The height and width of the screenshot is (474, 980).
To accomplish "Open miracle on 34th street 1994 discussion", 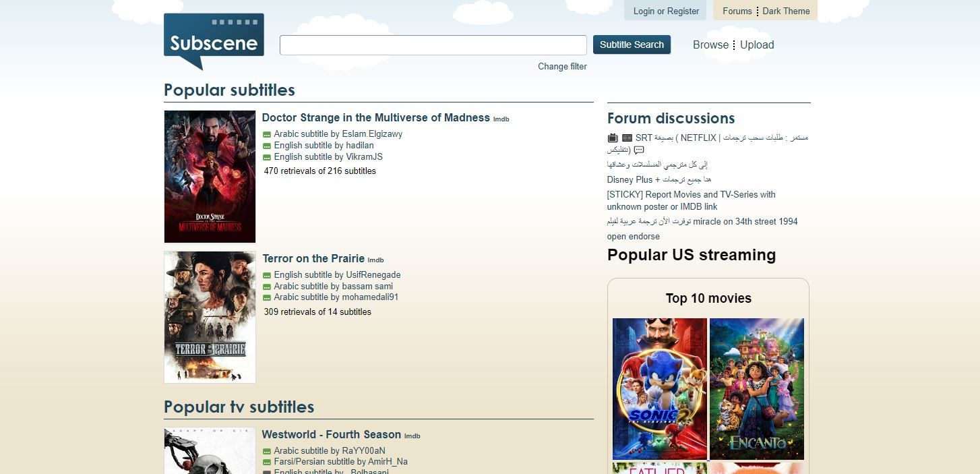I will pos(702,222).
